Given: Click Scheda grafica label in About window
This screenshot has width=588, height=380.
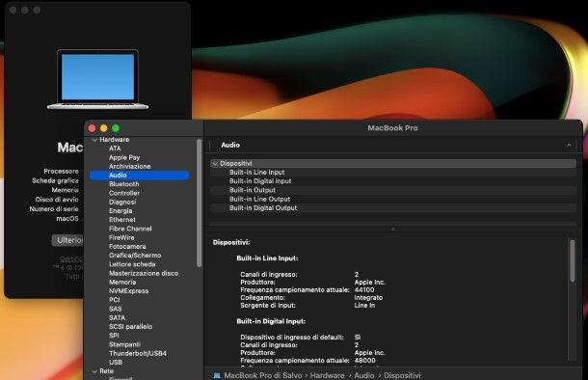Looking at the screenshot, I should [x=56, y=180].
